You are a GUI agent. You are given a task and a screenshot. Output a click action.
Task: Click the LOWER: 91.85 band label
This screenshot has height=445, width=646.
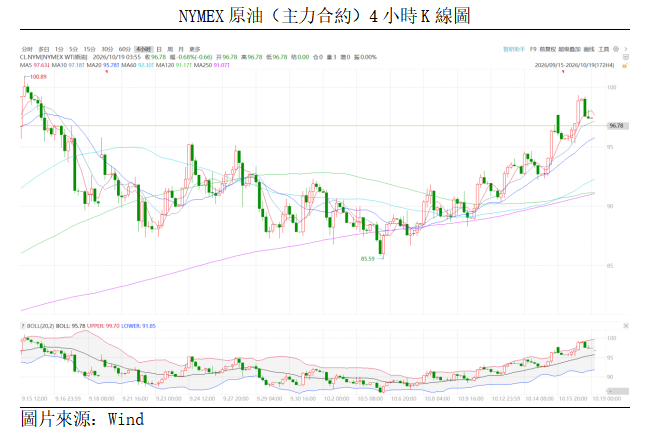[x=138, y=326]
